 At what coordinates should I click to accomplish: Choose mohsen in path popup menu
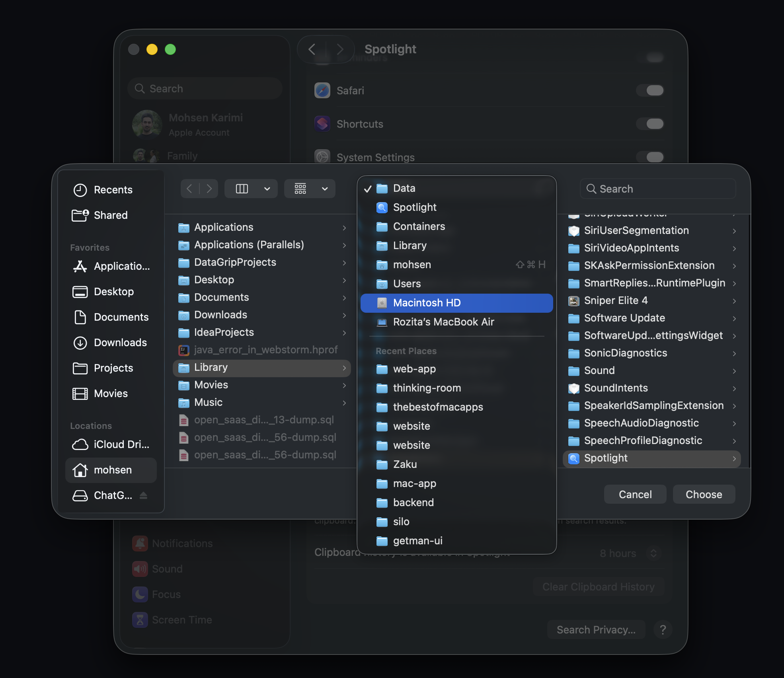click(456, 265)
